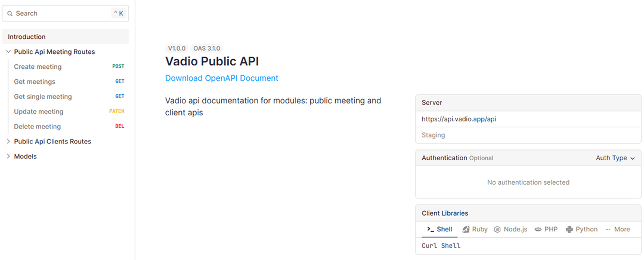Open Update meeting PATCH route
644x260 pixels.
point(38,111)
